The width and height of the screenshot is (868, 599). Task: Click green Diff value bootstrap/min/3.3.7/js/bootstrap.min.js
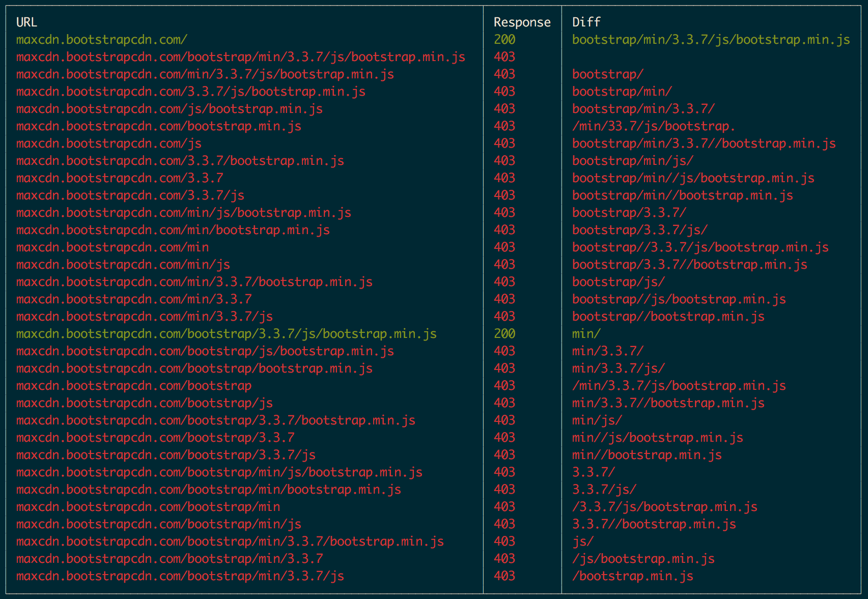pos(711,40)
